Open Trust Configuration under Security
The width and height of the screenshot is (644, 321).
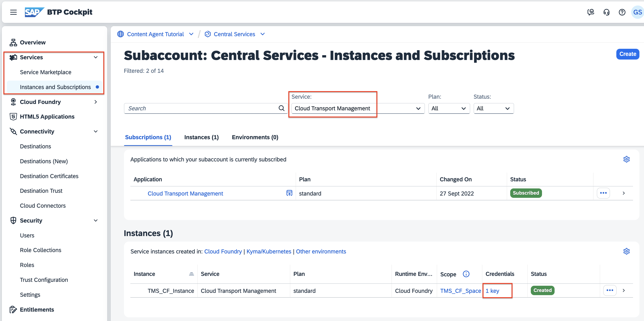44,280
